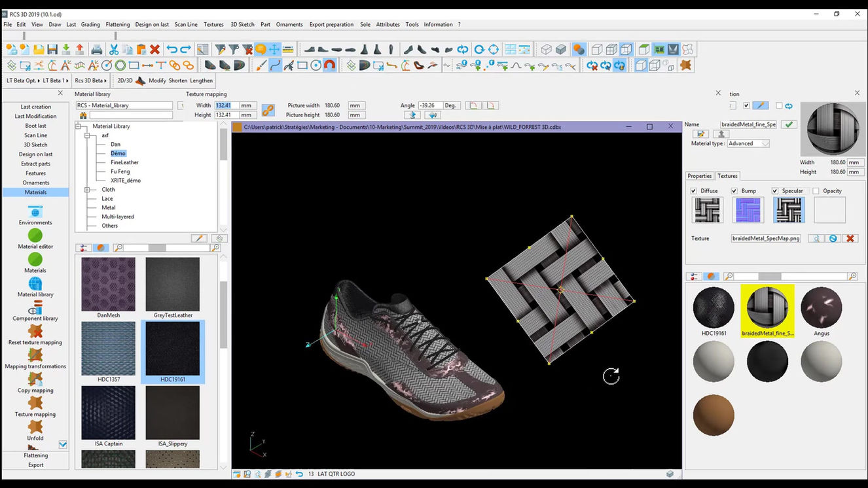Enable the Opacity checkbox
Image resolution: width=868 pixels, height=488 pixels.
[x=816, y=191]
